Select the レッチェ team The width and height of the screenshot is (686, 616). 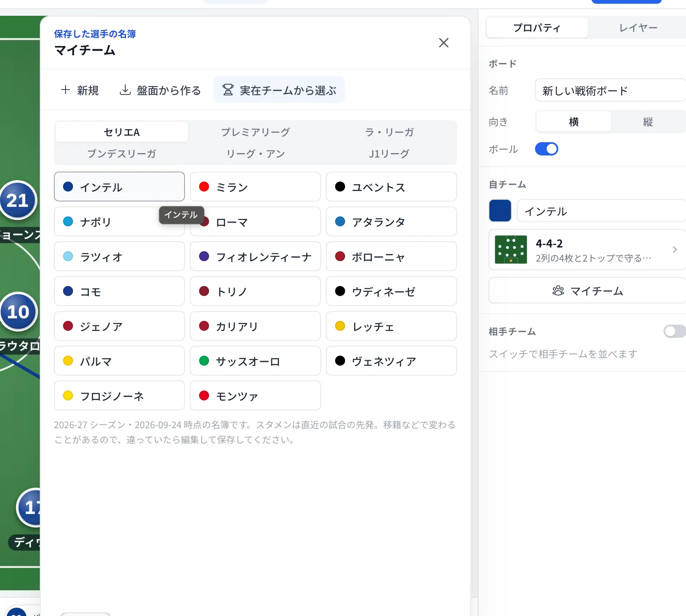coord(392,326)
